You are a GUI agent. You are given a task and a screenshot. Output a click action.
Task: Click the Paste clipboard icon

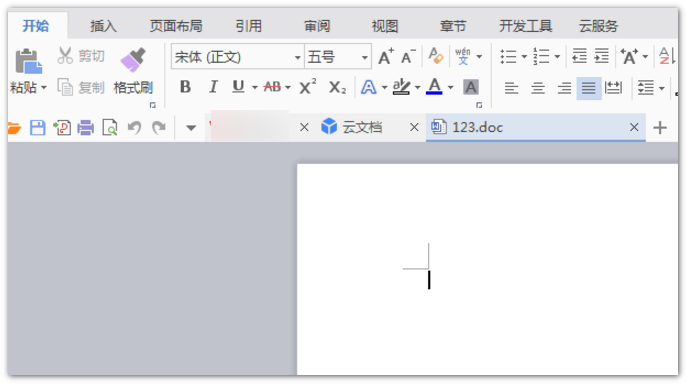point(28,61)
